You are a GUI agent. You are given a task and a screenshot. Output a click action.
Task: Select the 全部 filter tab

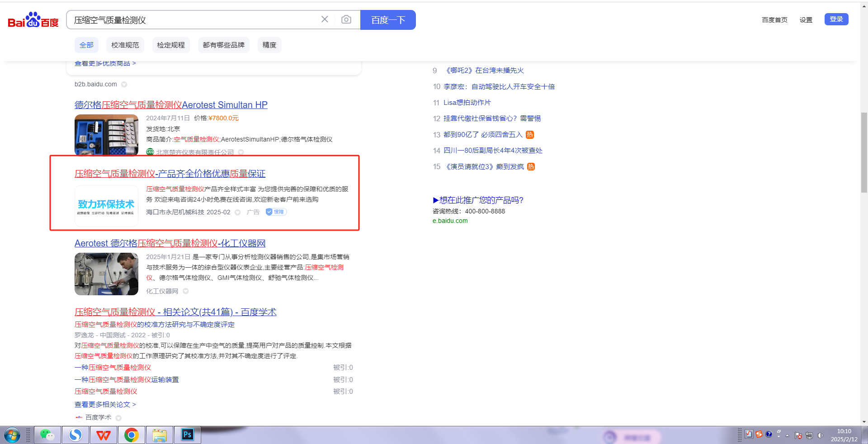pyautogui.click(x=86, y=45)
